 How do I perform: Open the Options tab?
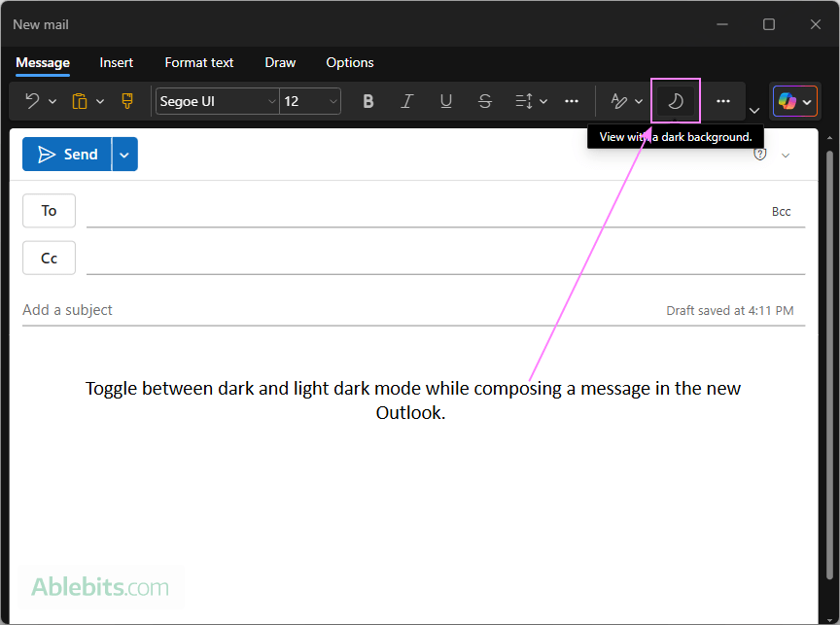click(x=350, y=62)
